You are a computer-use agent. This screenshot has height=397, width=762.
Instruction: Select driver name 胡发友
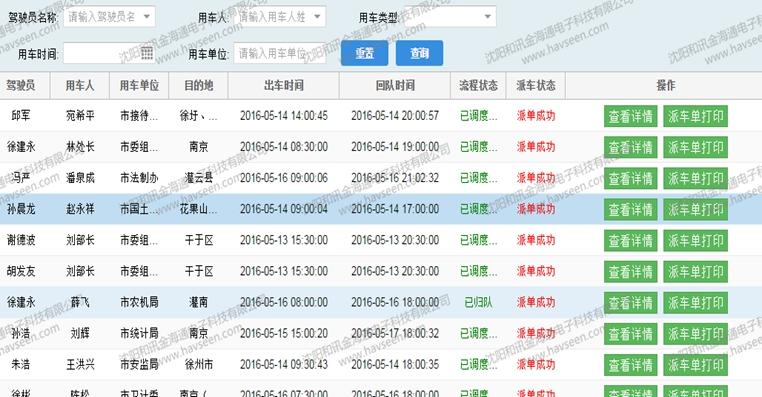(21, 271)
